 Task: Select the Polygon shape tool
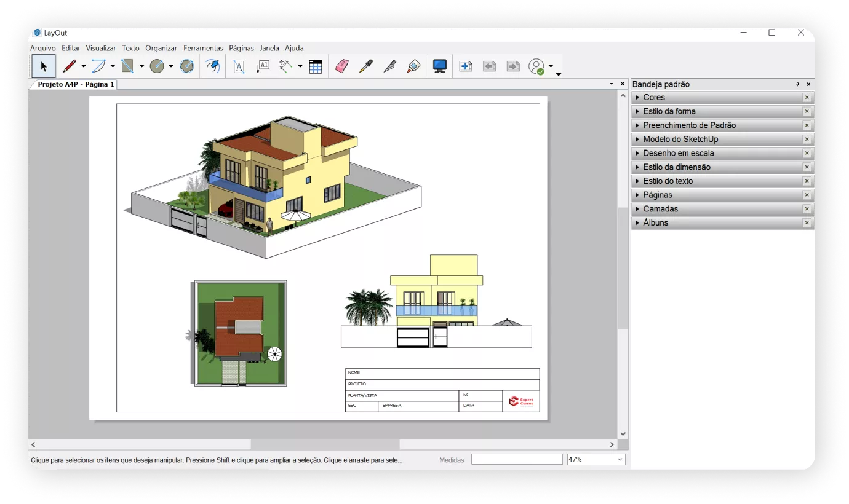(x=186, y=66)
